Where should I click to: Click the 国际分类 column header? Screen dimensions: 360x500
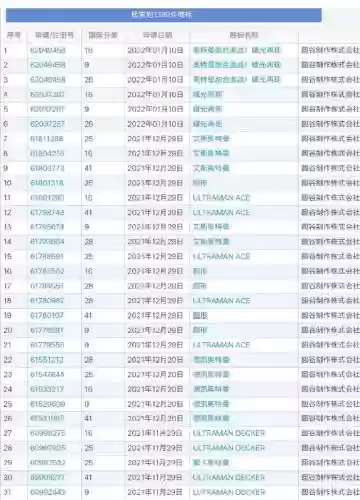pos(103,35)
